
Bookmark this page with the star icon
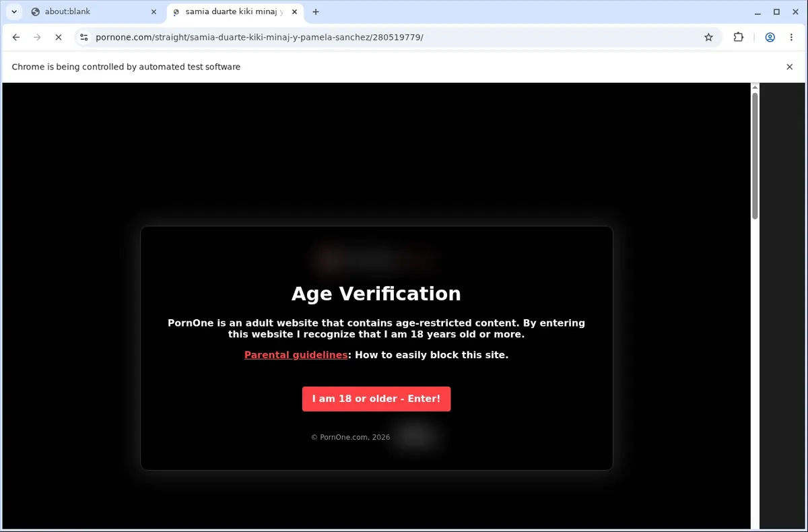tap(708, 38)
